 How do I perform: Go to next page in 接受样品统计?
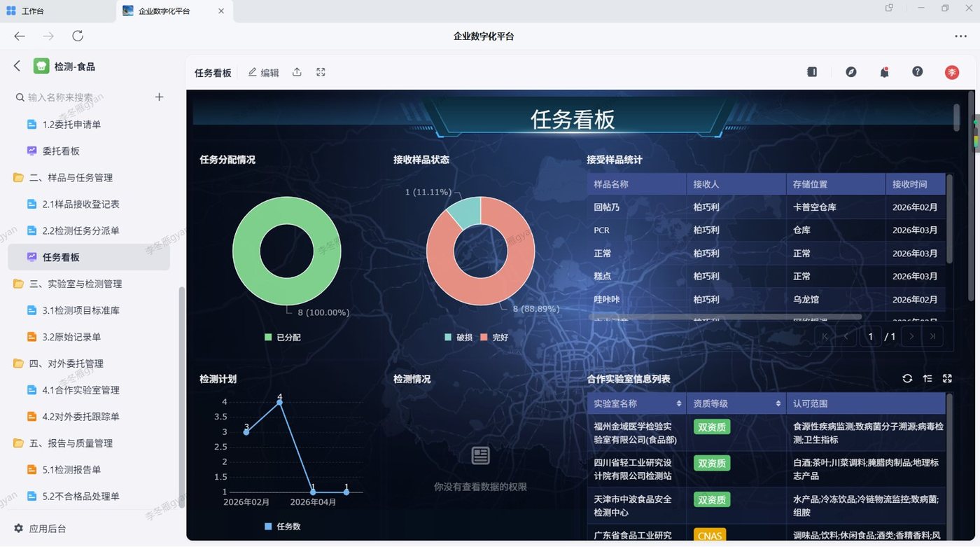click(911, 337)
